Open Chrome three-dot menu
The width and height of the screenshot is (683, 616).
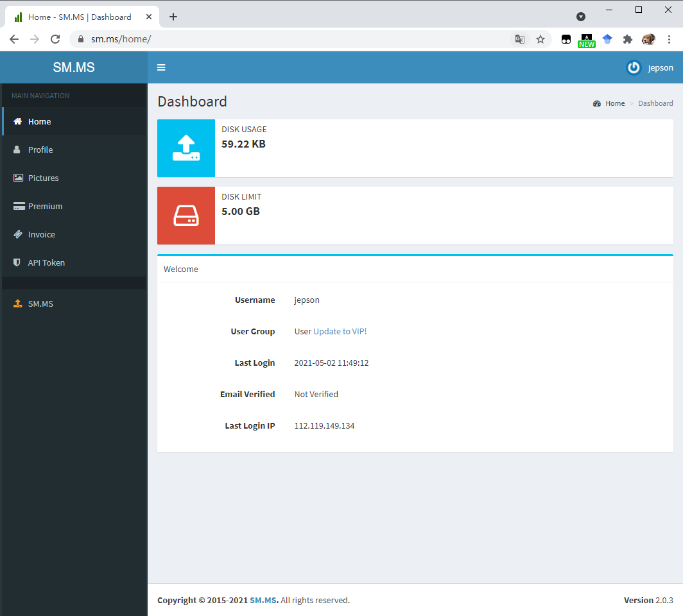tap(669, 39)
